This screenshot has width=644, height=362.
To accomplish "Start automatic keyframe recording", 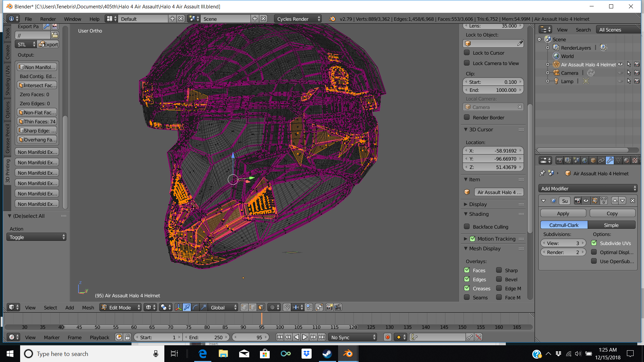I will coord(387,337).
